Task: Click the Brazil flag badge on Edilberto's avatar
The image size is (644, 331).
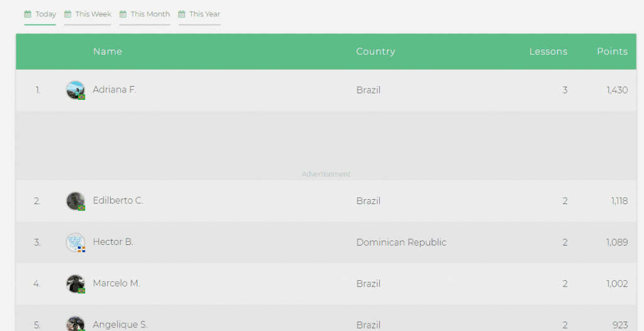Action: 81,208
